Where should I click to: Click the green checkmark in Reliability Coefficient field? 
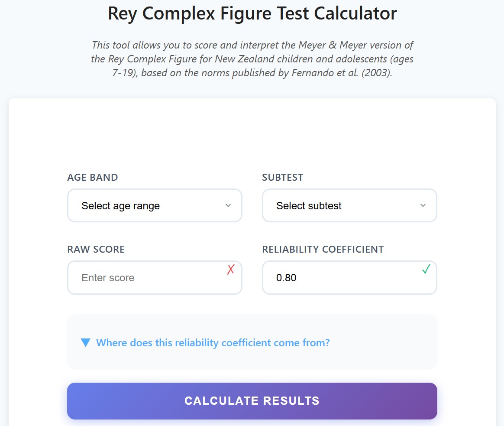(426, 270)
